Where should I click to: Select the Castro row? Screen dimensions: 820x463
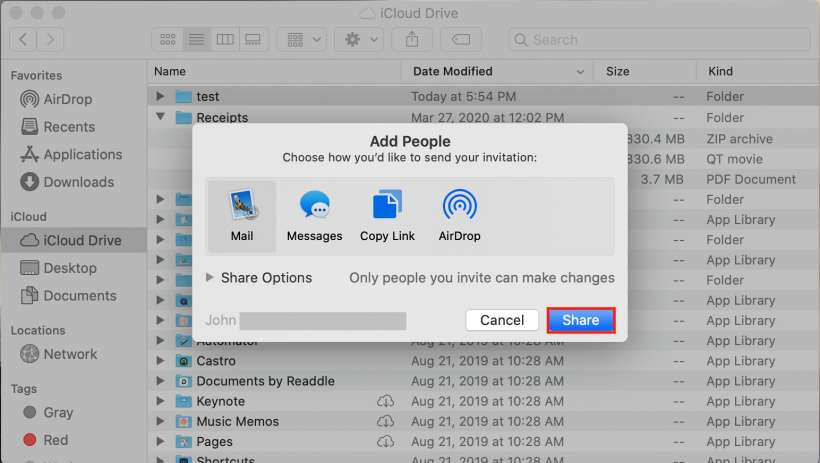(484, 360)
